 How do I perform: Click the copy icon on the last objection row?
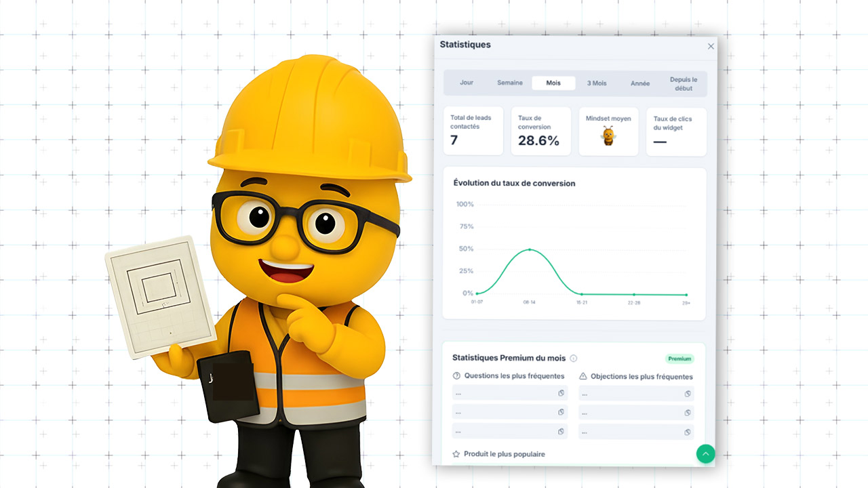(688, 431)
